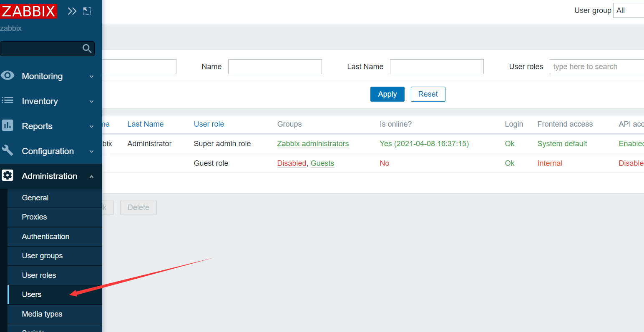
Task: Open Zabbix administrators group link
Action: [x=313, y=144]
